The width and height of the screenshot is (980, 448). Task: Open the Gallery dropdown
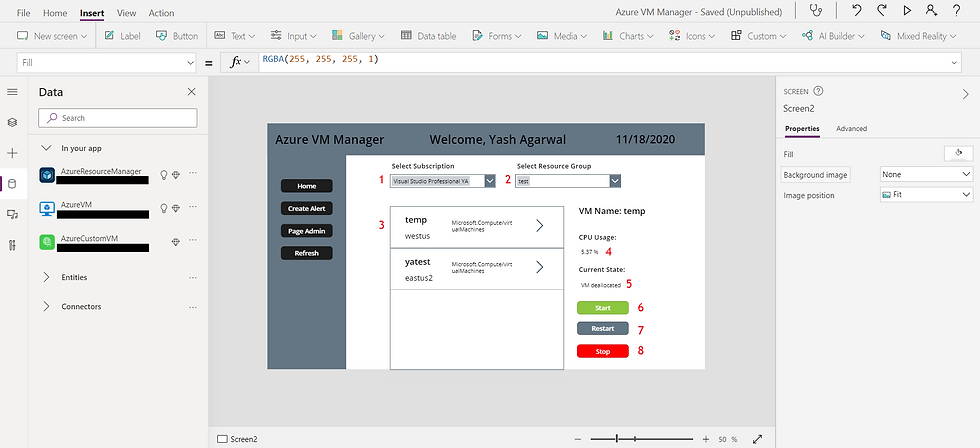coord(358,36)
